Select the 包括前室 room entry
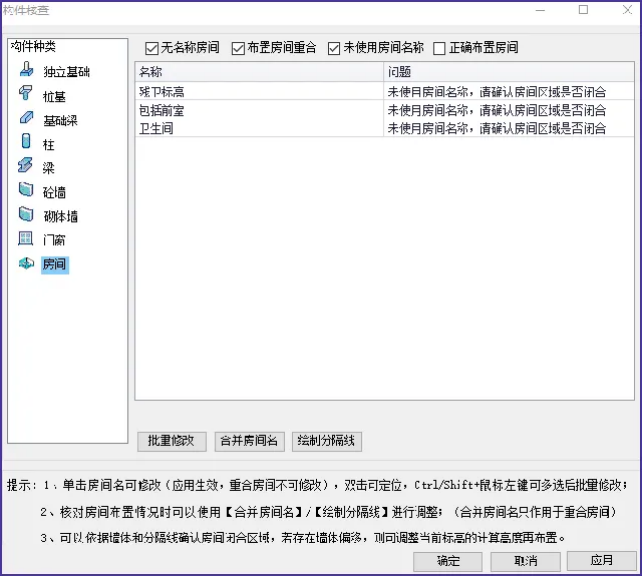 click(160, 111)
